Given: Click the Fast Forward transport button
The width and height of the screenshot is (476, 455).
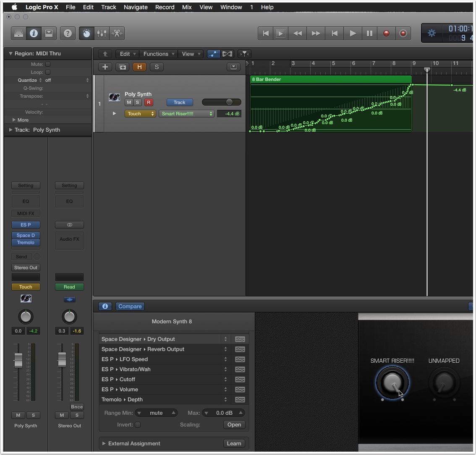Looking at the screenshot, I should pyautogui.click(x=316, y=34).
